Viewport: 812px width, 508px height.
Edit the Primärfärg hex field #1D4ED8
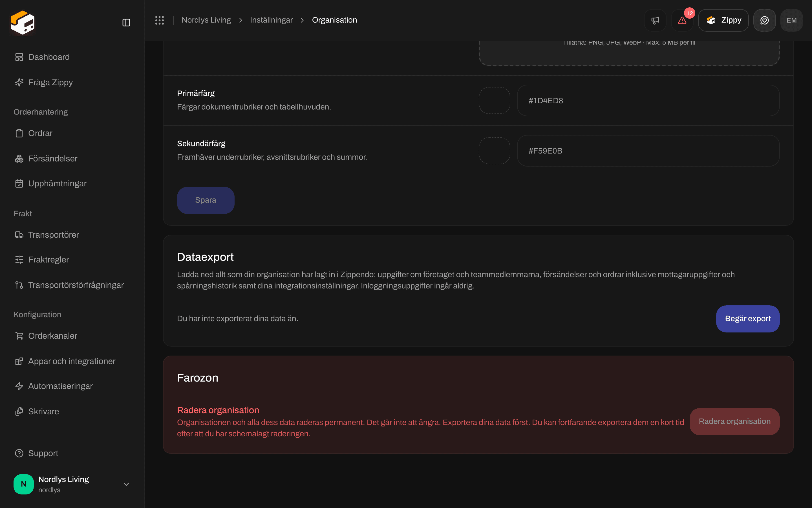[648, 100]
